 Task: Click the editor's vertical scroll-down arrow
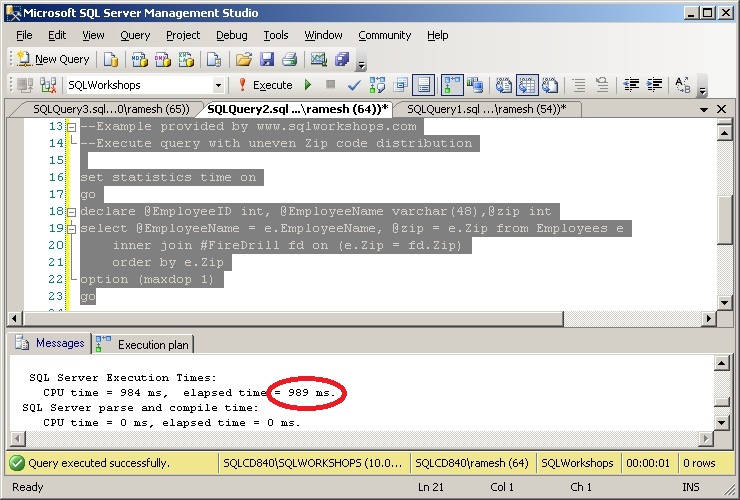724,302
